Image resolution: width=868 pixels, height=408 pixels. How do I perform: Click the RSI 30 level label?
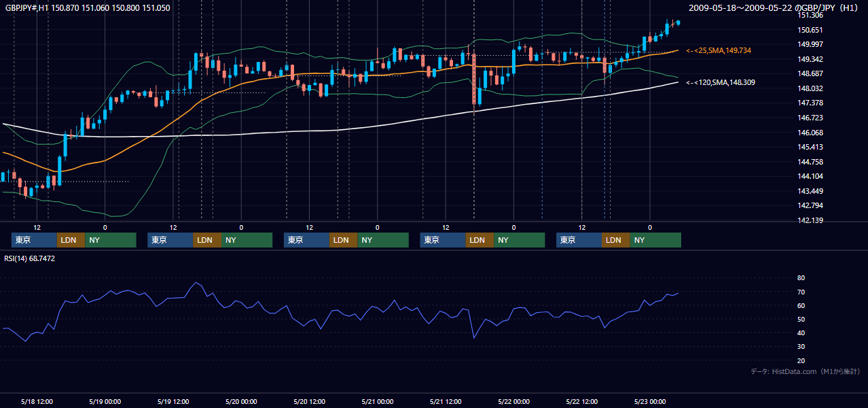801,347
